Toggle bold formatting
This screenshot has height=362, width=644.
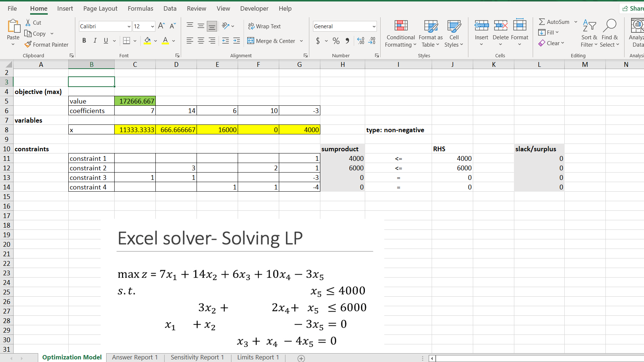84,40
